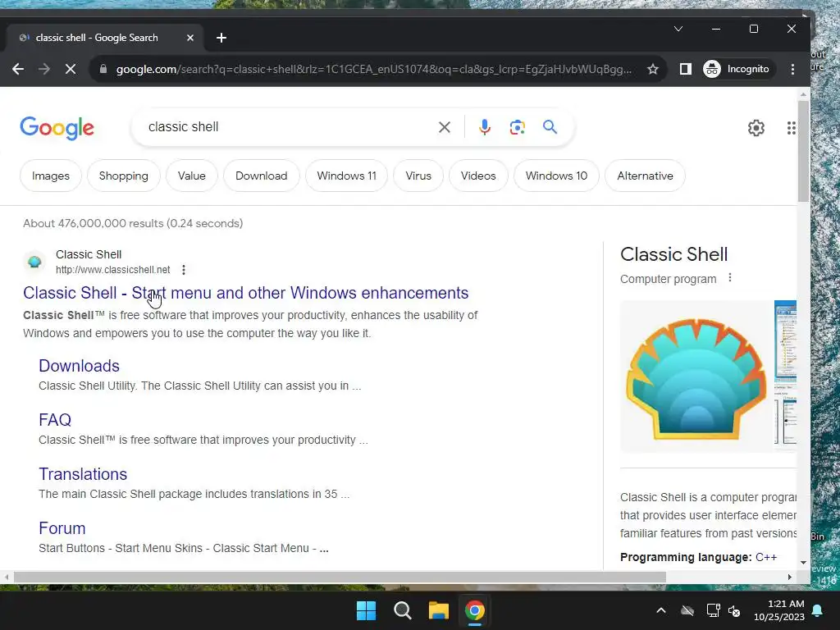The height and width of the screenshot is (630, 840).
Task: Click the vertical scrollbar thumb
Action: click(802, 151)
